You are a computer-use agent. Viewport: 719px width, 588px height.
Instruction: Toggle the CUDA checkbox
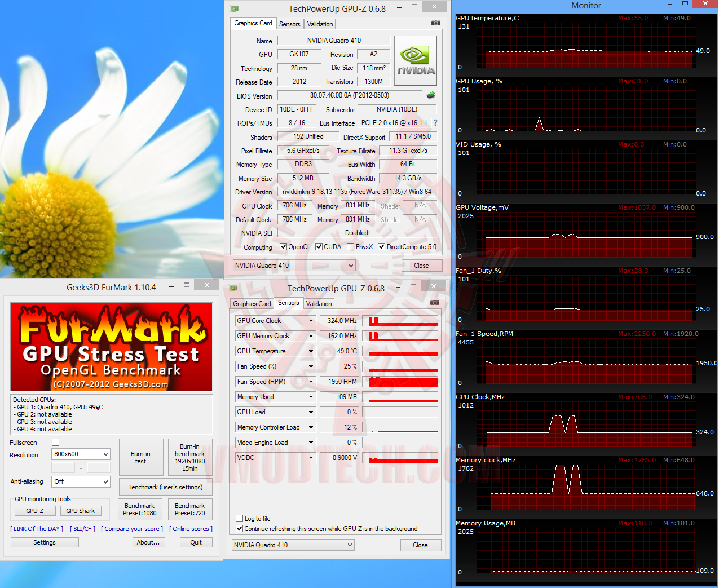(319, 247)
